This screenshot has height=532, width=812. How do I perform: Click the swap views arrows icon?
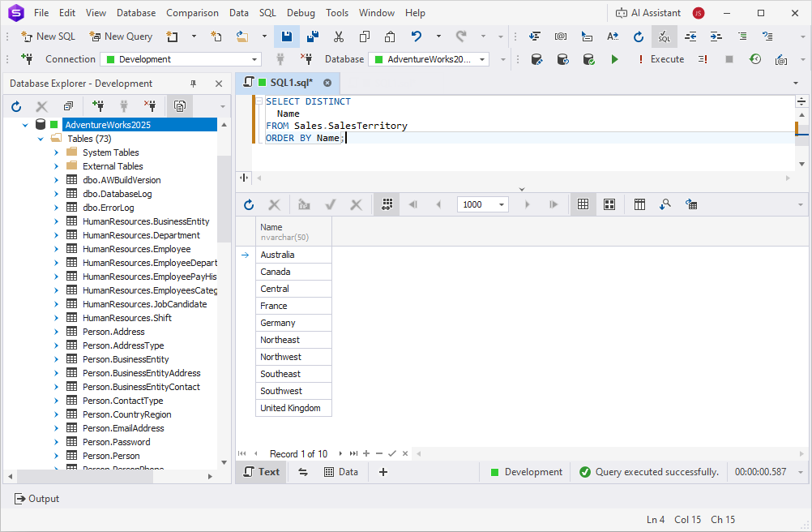tap(303, 472)
